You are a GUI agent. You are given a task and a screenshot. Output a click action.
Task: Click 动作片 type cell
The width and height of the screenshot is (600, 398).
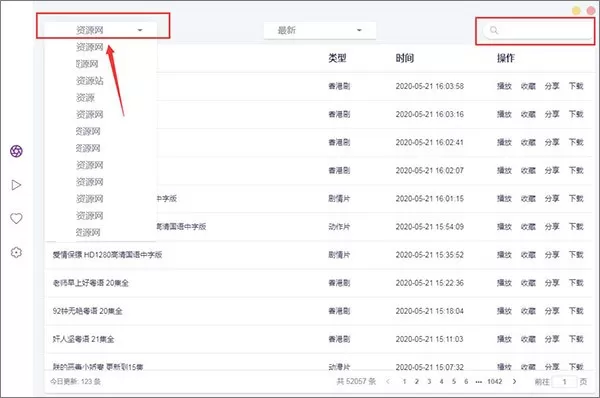click(x=339, y=227)
